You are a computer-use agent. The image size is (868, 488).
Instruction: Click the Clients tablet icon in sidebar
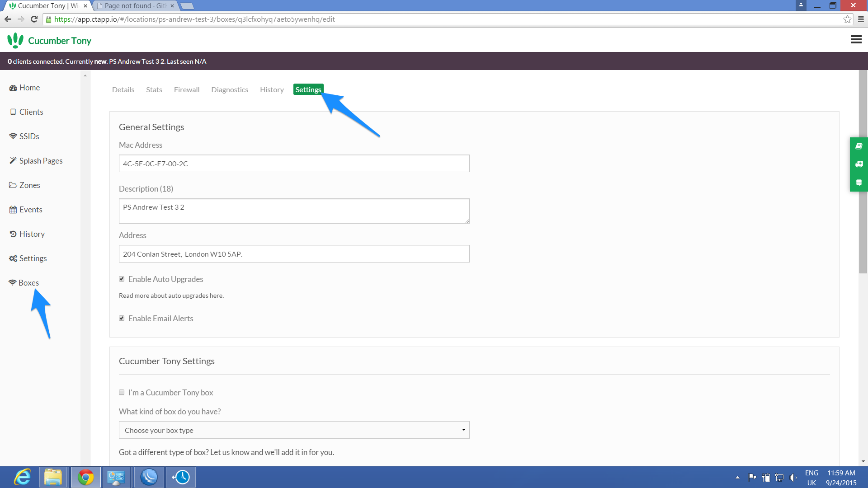pyautogui.click(x=13, y=112)
